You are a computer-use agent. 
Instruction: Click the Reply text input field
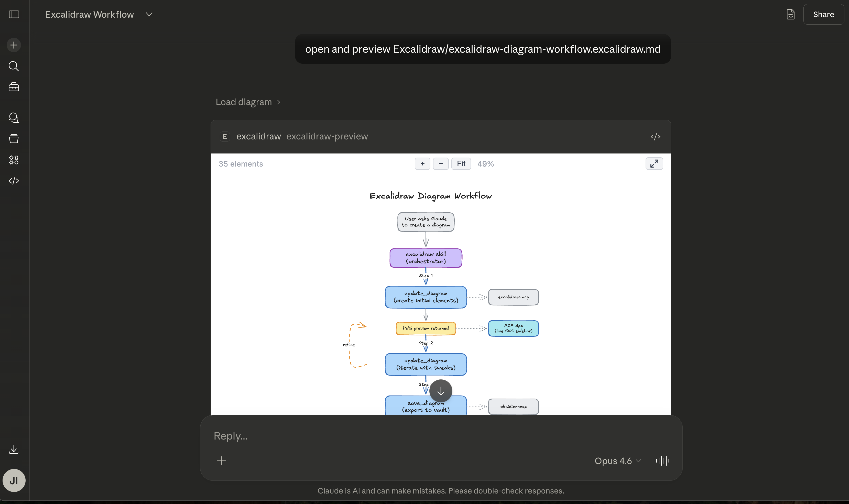[408, 436]
